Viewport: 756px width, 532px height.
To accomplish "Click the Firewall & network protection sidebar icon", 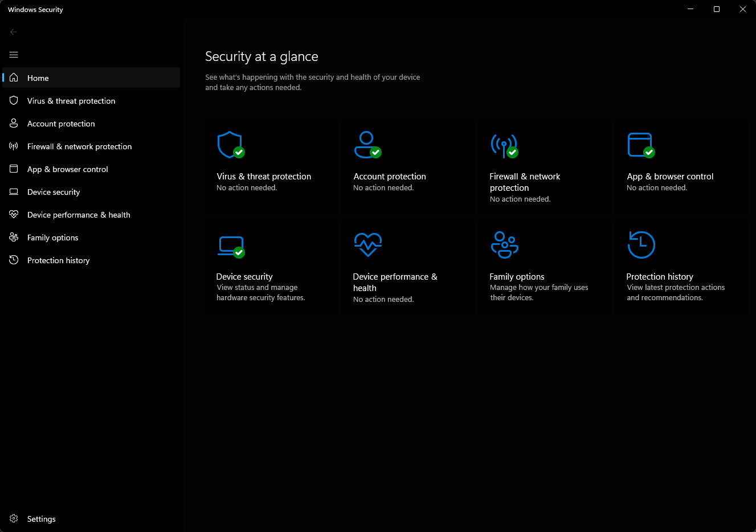I will click(13, 146).
